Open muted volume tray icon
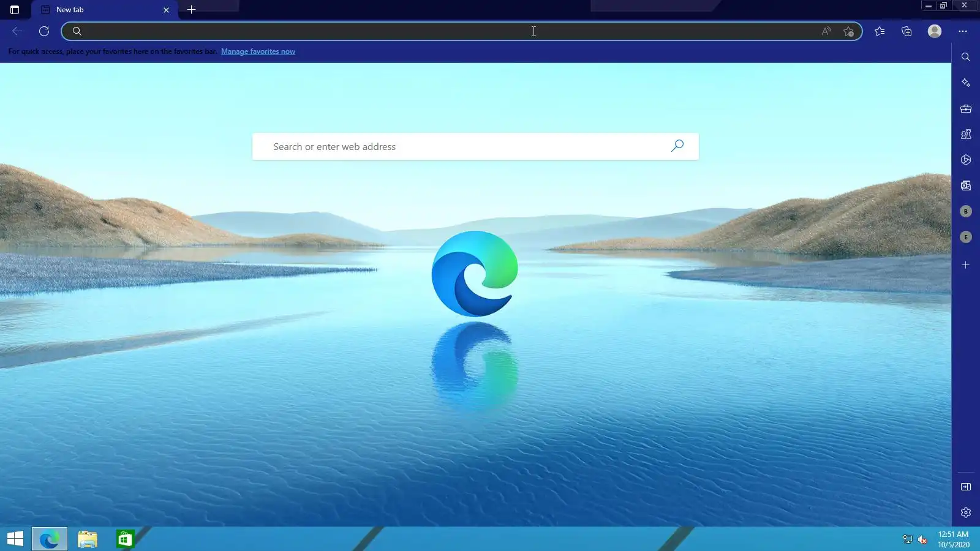The image size is (980, 551). point(922,539)
